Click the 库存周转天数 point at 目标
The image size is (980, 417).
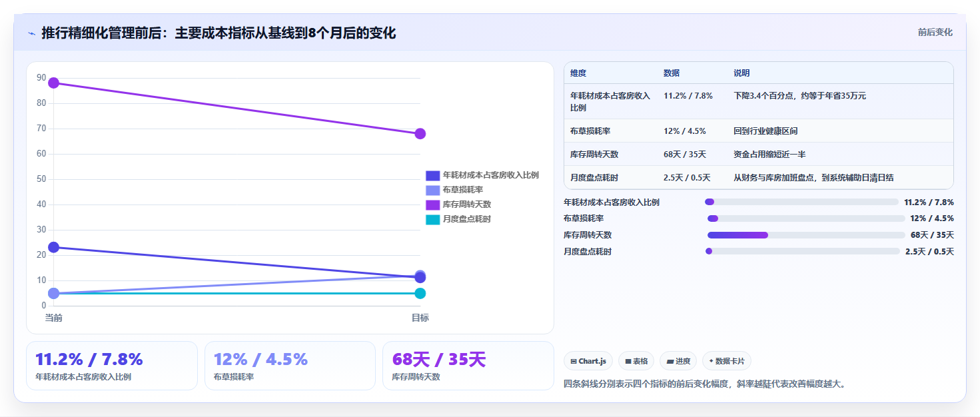coord(420,134)
